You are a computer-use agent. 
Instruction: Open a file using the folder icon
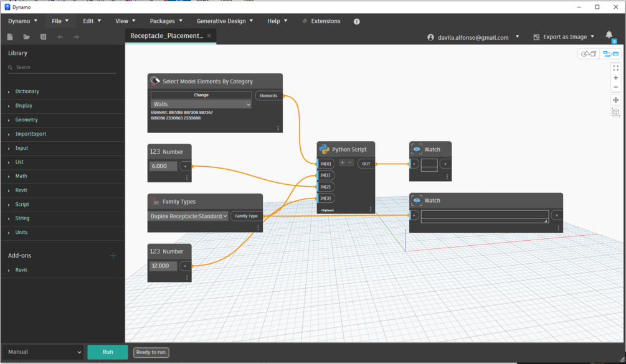click(27, 37)
